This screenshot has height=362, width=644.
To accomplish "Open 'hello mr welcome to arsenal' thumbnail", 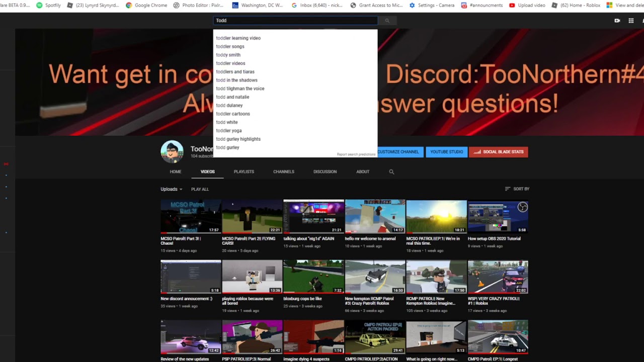I will coord(375,217).
